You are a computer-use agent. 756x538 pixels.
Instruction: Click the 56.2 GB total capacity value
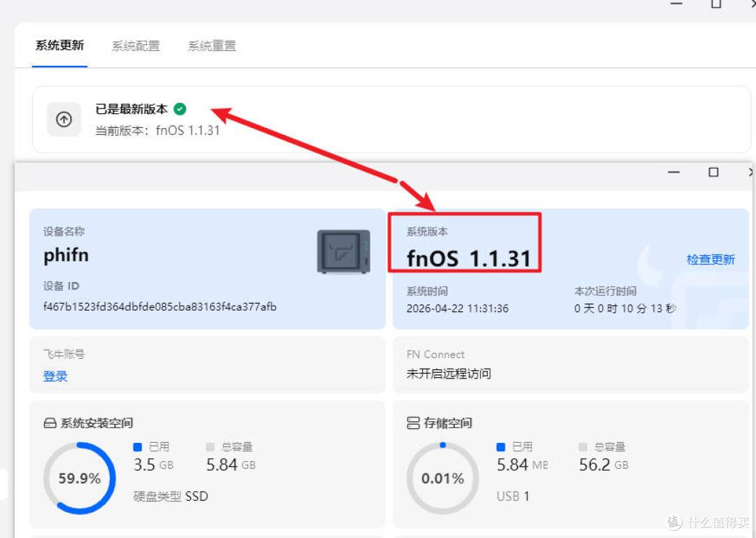[603, 465]
